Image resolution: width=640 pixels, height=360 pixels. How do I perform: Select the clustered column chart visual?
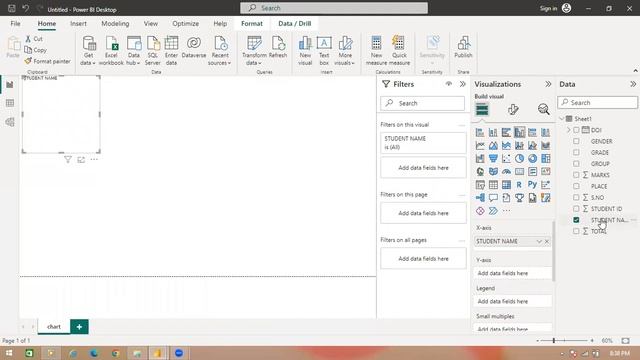[x=519, y=132]
